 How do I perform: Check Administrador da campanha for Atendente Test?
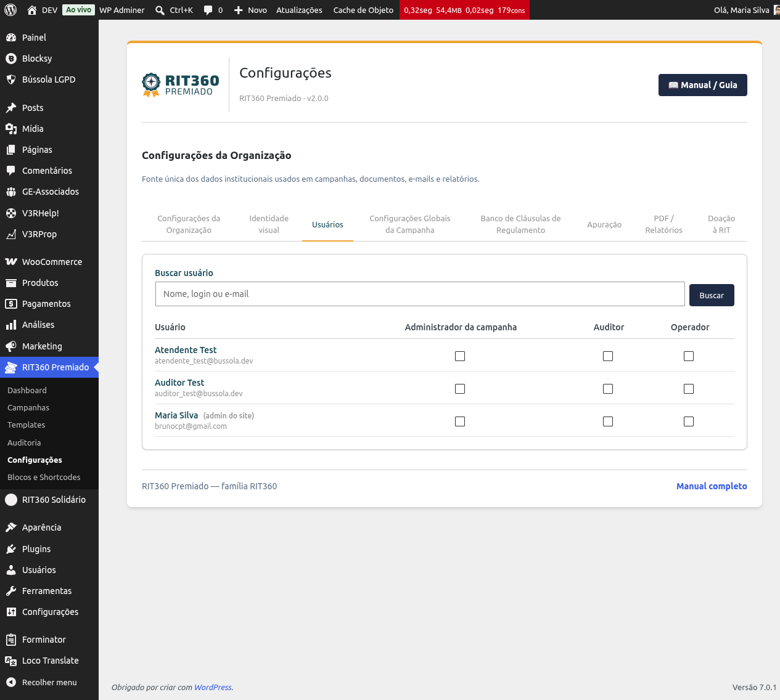(x=460, y=356)
